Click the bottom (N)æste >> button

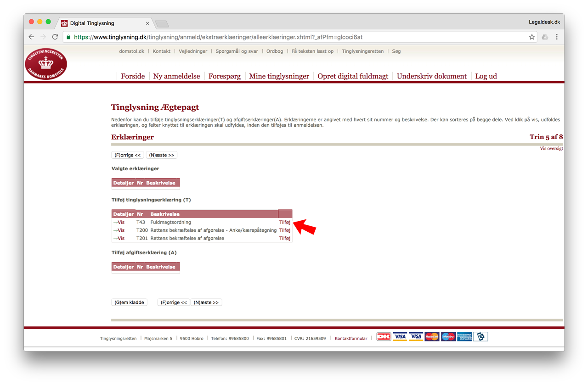[x=206, y=302]
